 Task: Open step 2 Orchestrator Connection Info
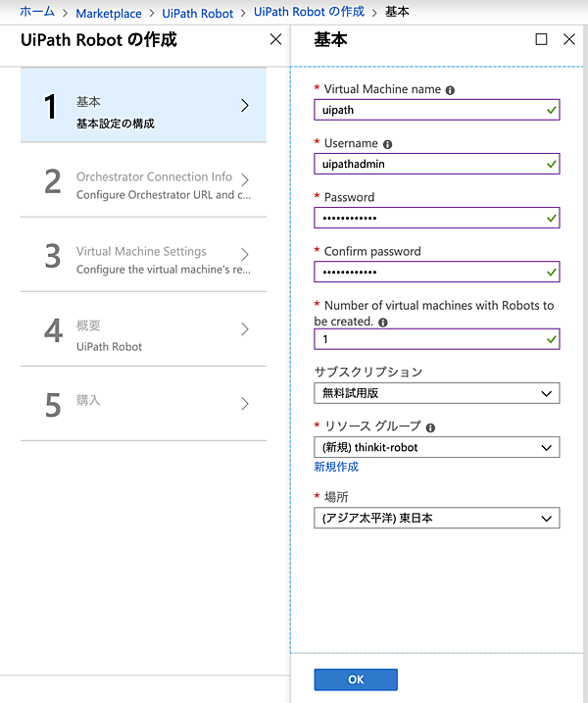pyautogui.click(x=143, y=181)
